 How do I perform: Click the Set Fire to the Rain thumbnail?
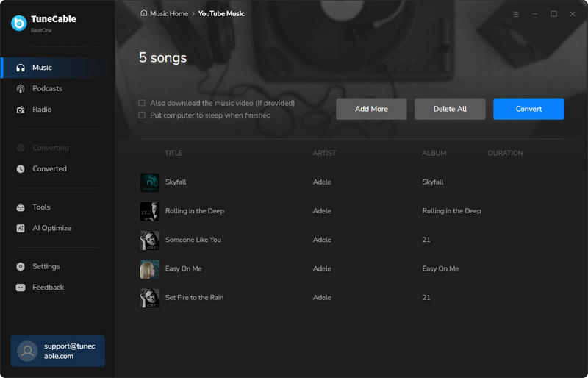150,298
